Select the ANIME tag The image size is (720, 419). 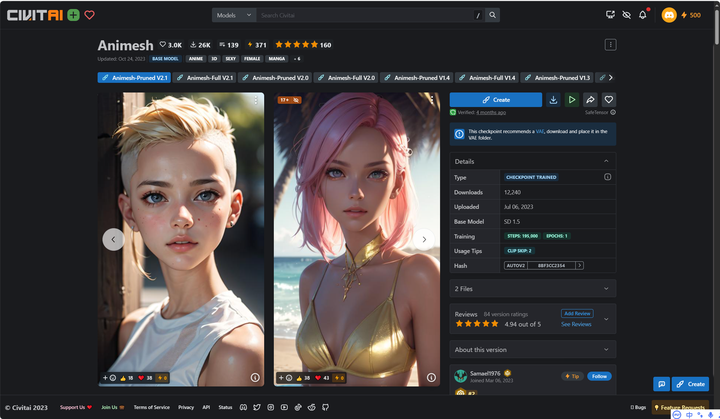(196, 59)
